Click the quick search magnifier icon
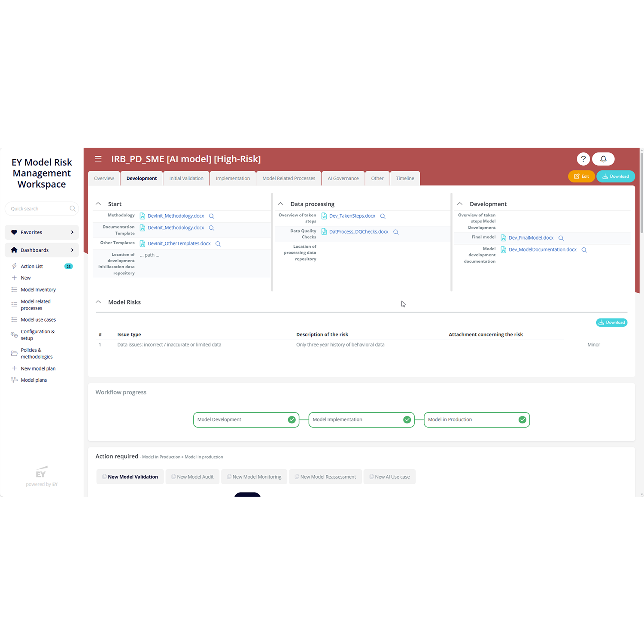Screen dimensions: 644x644 (x=73, y=209)
